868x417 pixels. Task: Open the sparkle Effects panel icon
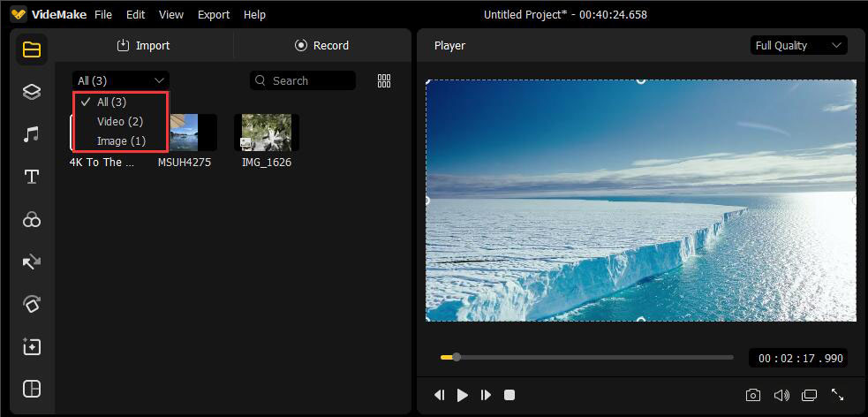tap(32, 346)
